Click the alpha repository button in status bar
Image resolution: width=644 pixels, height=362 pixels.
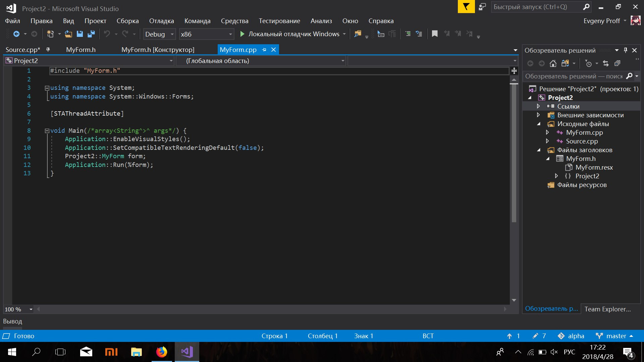tap(571, 336)
